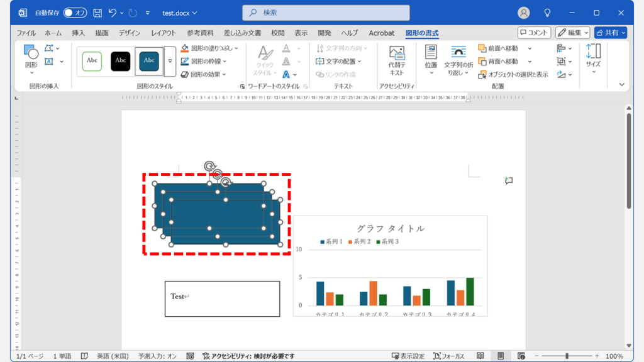Open the Editing (編集) mode dropdown
Screen dimensions: 644x362
[x=572, y=33]
